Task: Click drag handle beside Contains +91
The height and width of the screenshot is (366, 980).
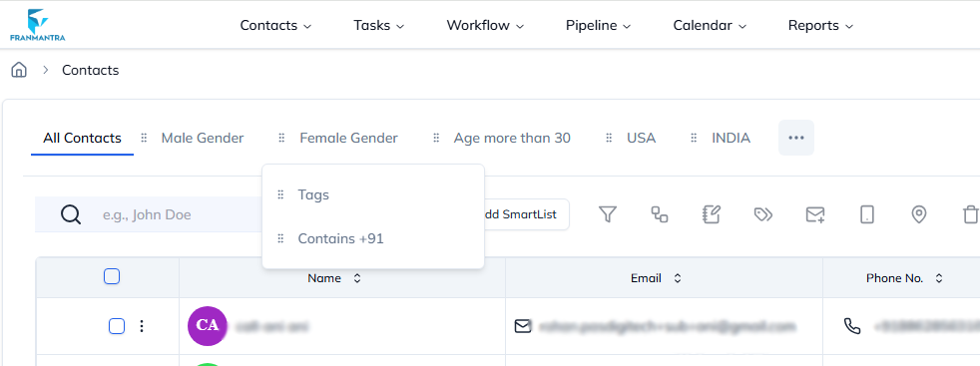Action: pyautogui.click(x=280, y=238)
